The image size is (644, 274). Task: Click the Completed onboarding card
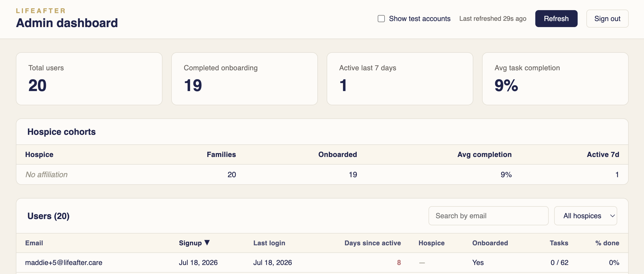244,79
